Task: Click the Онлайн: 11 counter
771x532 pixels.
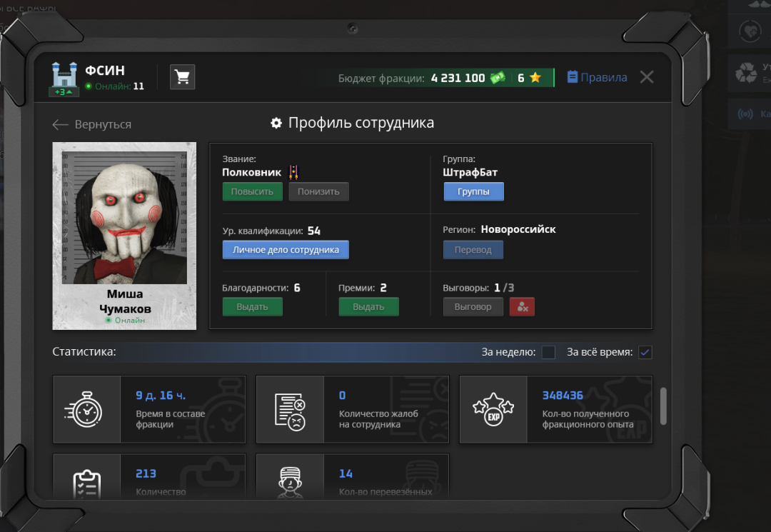Action: click(114, 86)
